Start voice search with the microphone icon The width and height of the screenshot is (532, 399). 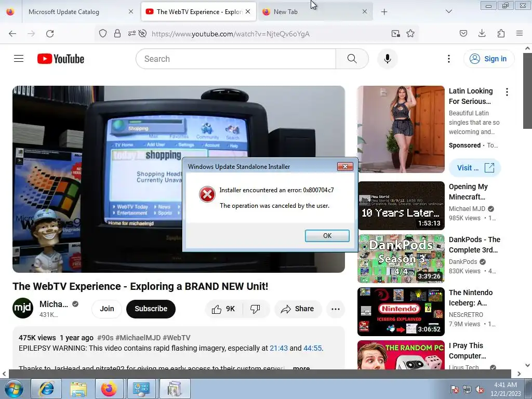388,59
